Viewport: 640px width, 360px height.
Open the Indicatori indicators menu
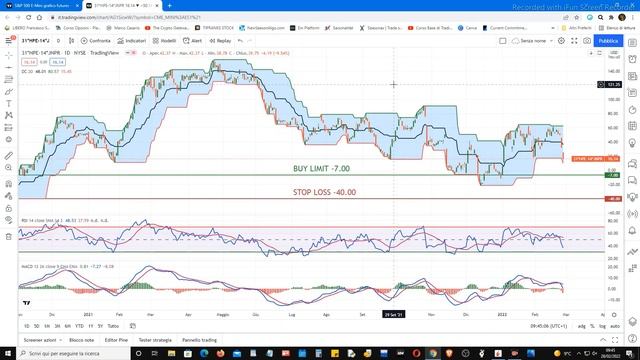[131, 41]
